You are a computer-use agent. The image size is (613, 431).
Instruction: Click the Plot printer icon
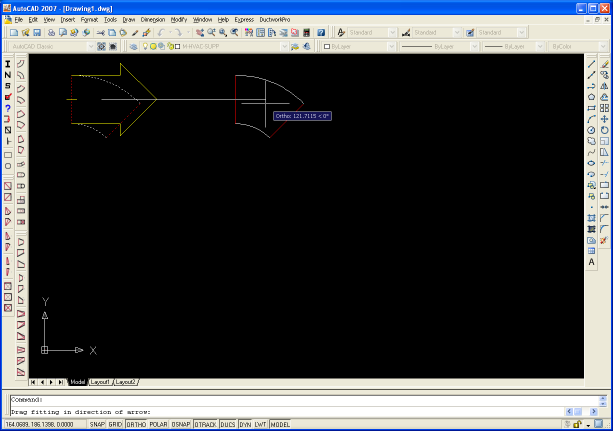coord(51,32)
